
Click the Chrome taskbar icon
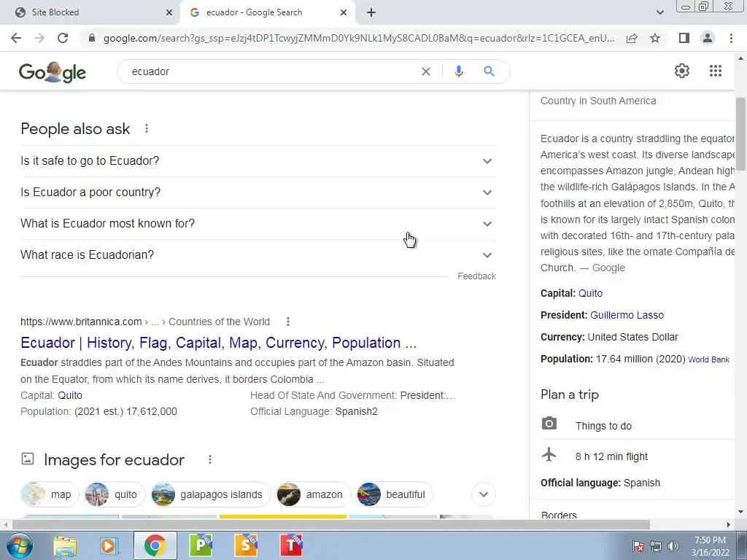click(155, 545)
